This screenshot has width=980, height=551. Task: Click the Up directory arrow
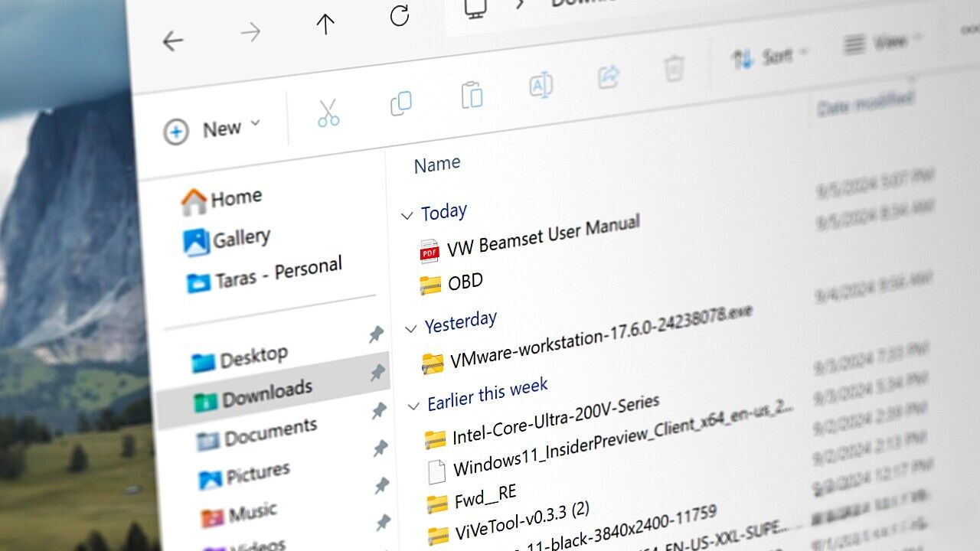325,24
